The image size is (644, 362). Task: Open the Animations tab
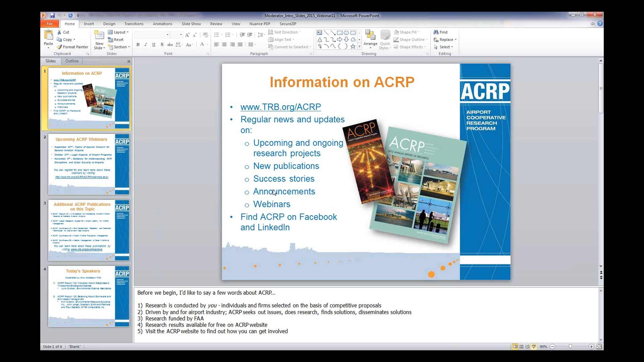[163, 24]
